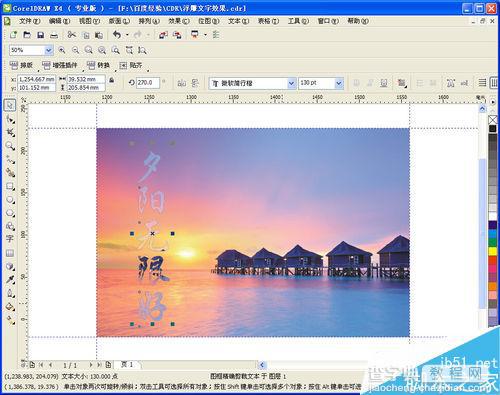Viewport: 500px width, 395px height.
Task: Click the rotation angle 270.0 field
Action: 148,83
